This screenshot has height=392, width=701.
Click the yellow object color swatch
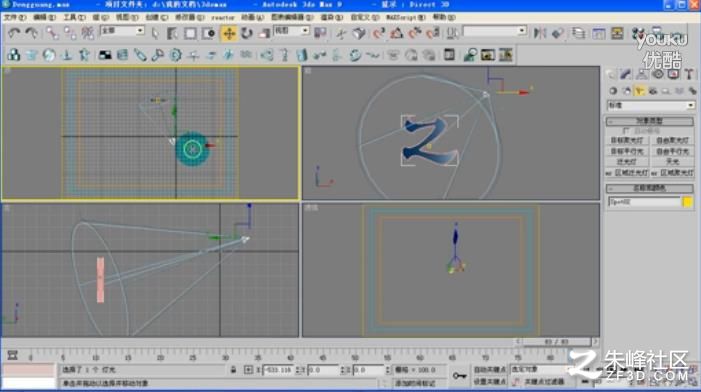688,202
